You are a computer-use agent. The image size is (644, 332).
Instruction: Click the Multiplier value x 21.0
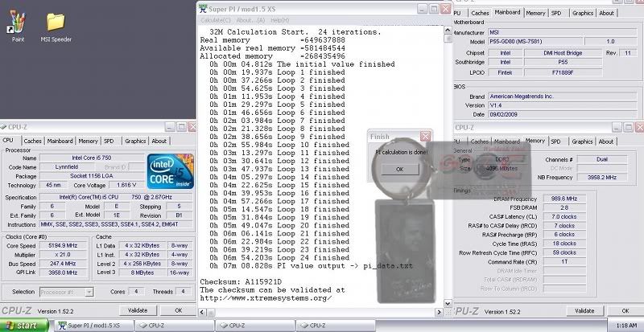64,255
